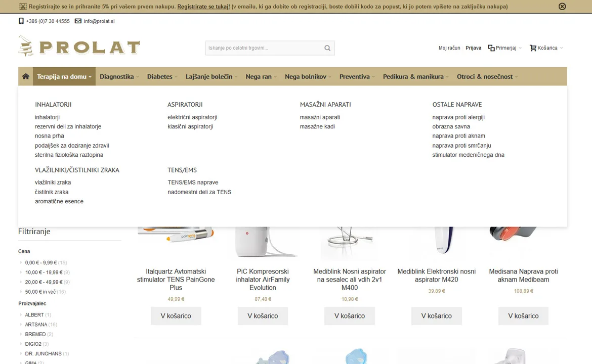Open klasični aspiratorji link
592x364 pixels.
pyautogui.click(x=190, y=127)
